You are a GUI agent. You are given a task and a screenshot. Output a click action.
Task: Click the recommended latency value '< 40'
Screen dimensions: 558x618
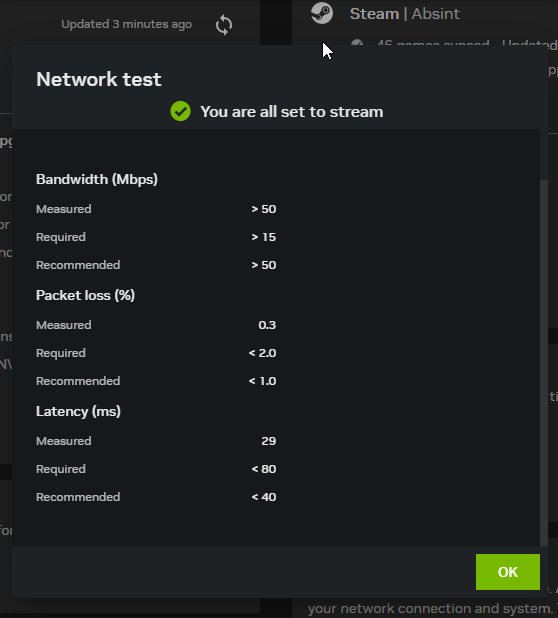(x=264, y=497)
